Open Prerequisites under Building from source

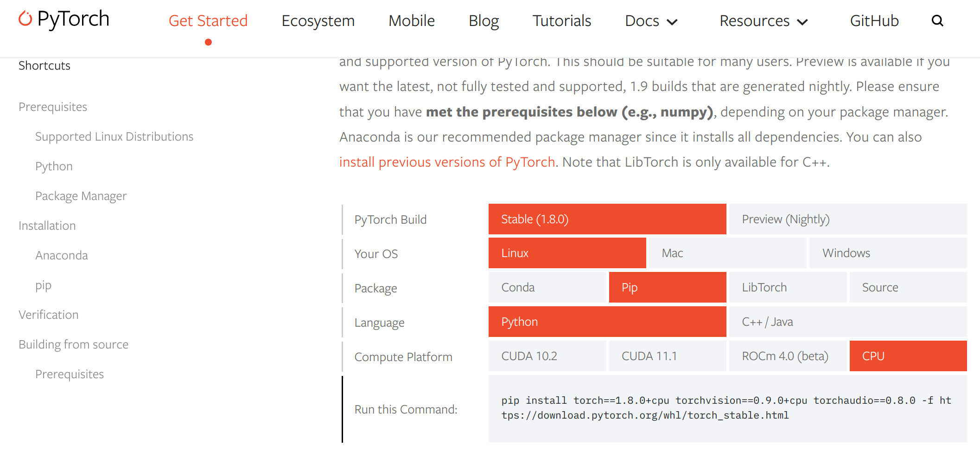coord(70,375)
